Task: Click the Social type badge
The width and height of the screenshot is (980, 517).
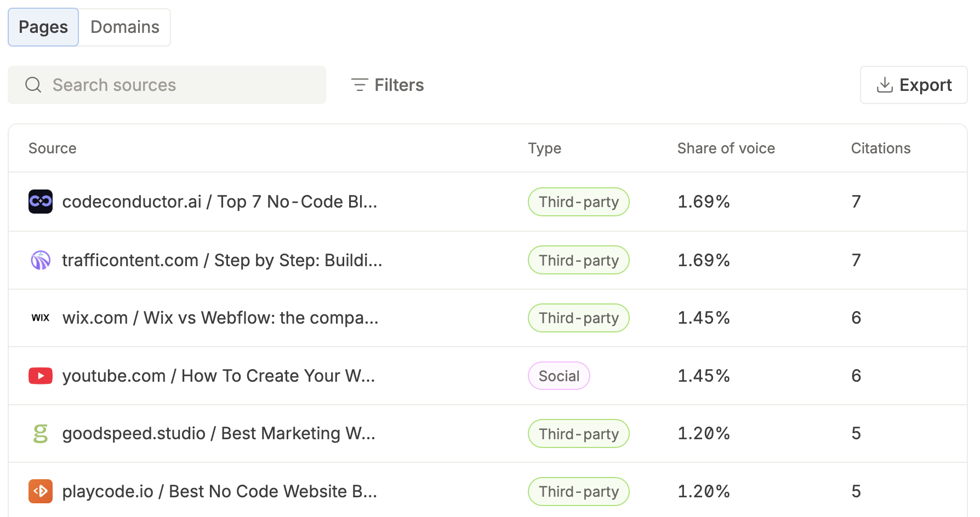Action: [x=559, y=376]
